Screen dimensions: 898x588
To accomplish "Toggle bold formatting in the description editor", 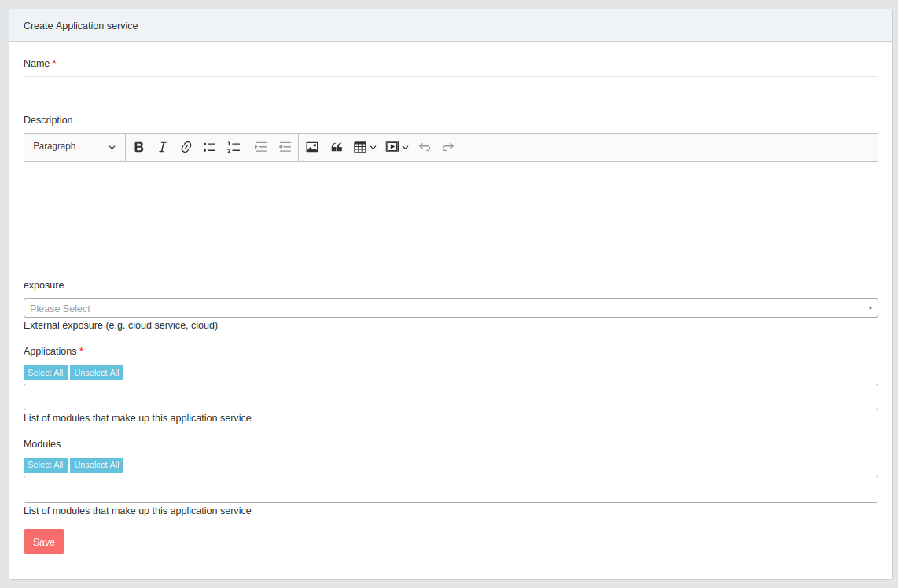I will coord(139,147).
